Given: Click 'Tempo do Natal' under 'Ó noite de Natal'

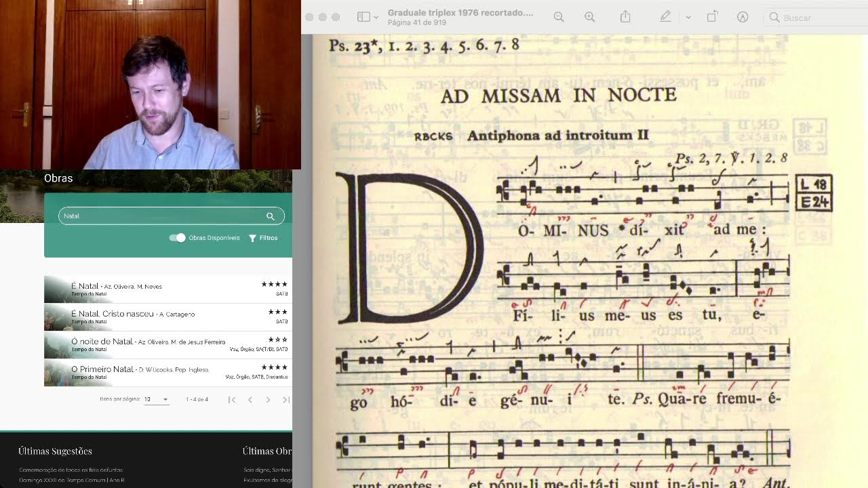Looking at the screenshot, I should [x=90, y=350].
